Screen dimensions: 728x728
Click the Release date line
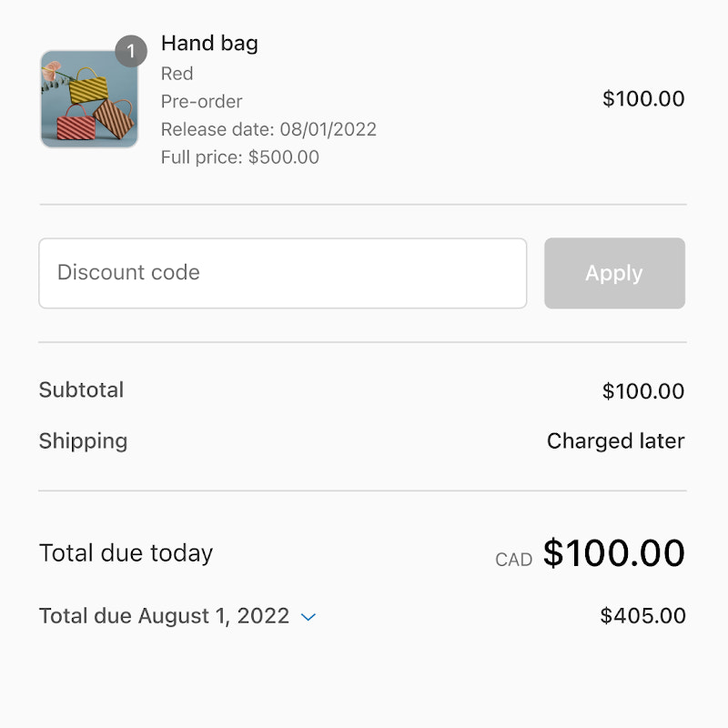(268, 129)
